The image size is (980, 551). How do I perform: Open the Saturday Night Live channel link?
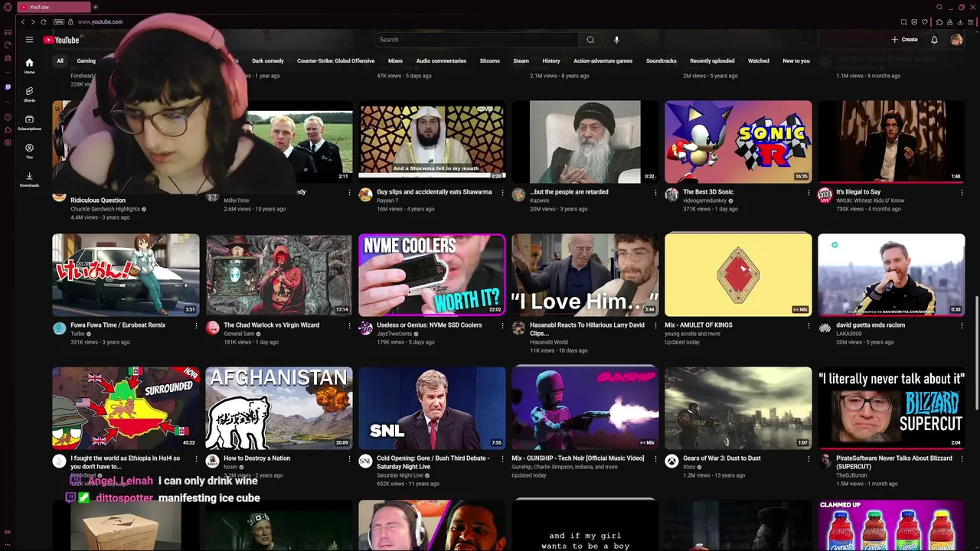coord(400,475)
